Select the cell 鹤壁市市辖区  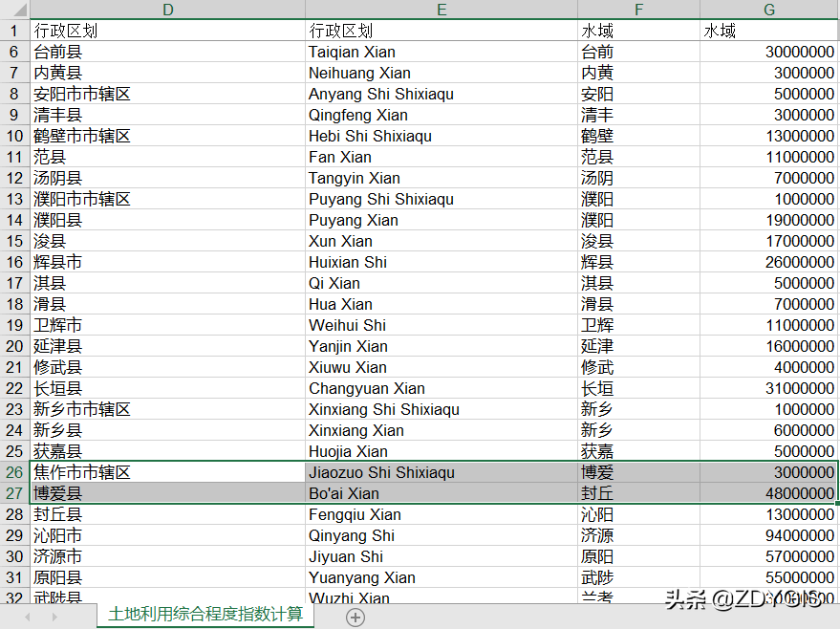167,136
